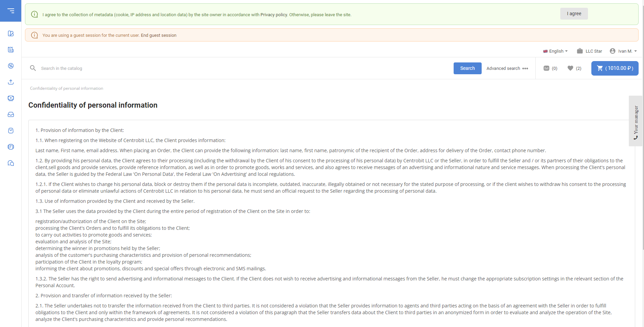Expand the English language dropdown
The height and width of the screenshot is (327, 644).
pos(556,51)
